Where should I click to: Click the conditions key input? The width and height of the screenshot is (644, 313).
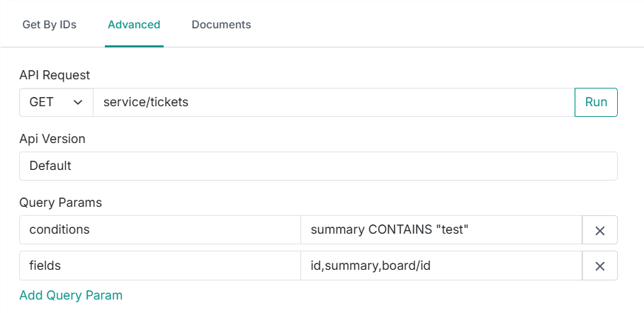160,230
